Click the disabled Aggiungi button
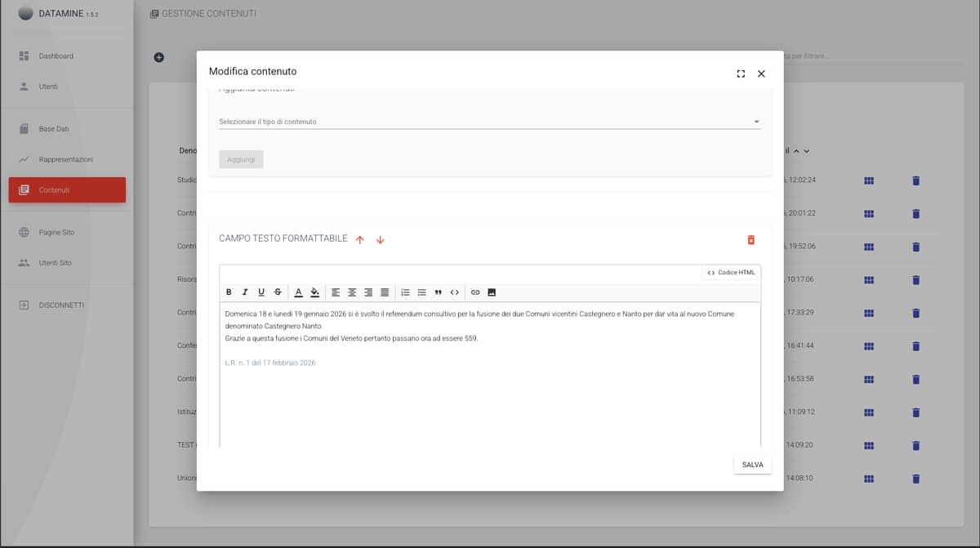Viewport: 980px width, 548px height. [241, 159]
